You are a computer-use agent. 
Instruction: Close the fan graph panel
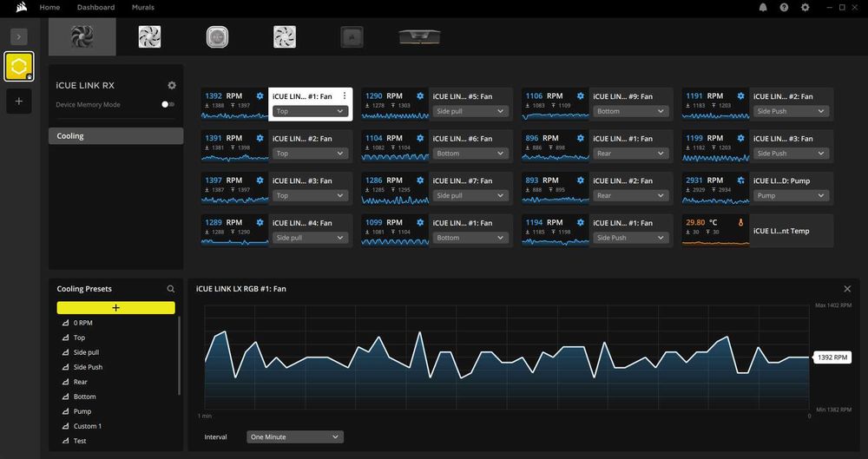coord(847,288)
